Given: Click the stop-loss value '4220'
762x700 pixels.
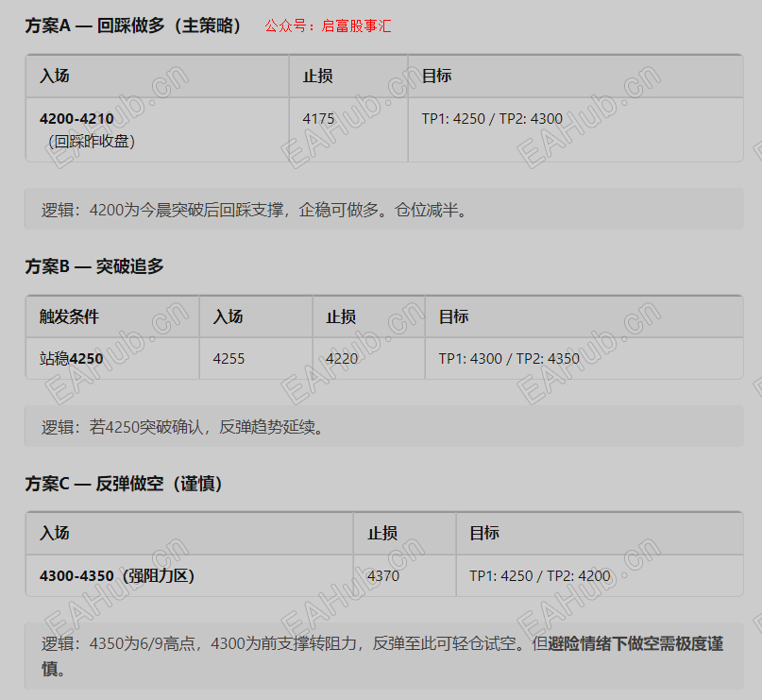Looking at the screenshot, I should [342, 359].
